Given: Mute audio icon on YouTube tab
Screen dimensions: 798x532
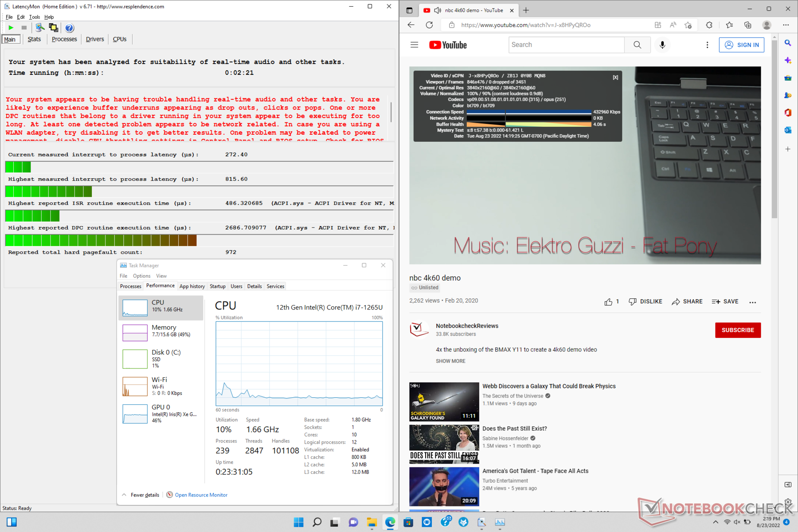Looking at the screenshot, I should pyautogui.click(x=438, y=10).
